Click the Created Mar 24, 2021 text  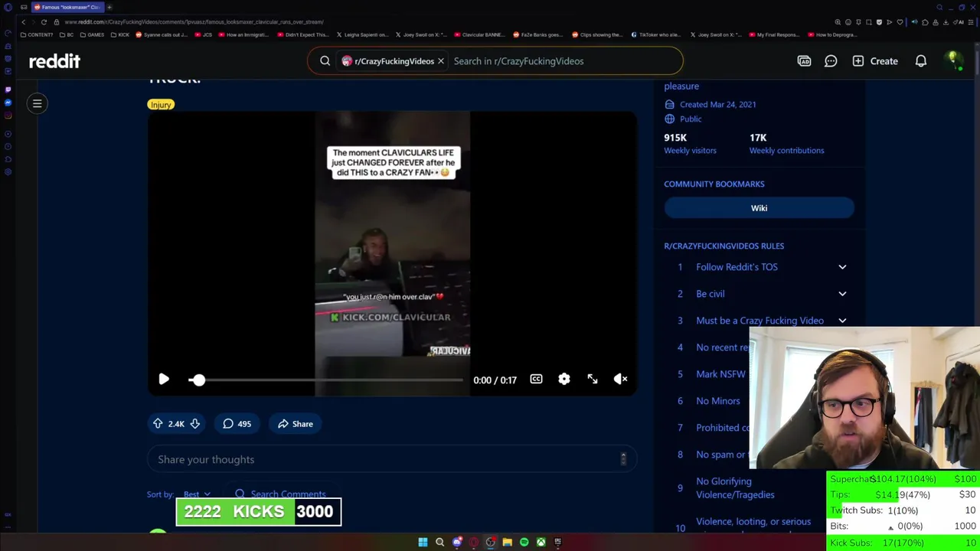(x=717, y=104)
